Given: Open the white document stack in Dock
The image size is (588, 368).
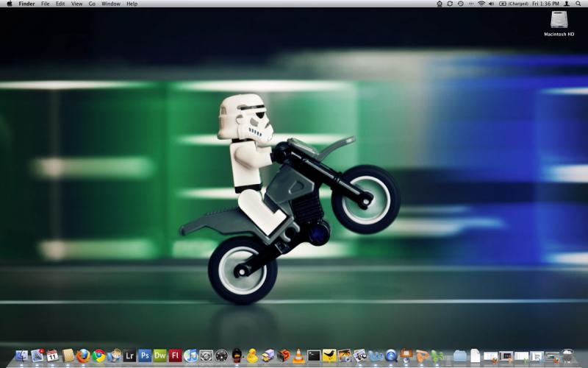Looking at the screenshot, I should pos(475,355).
